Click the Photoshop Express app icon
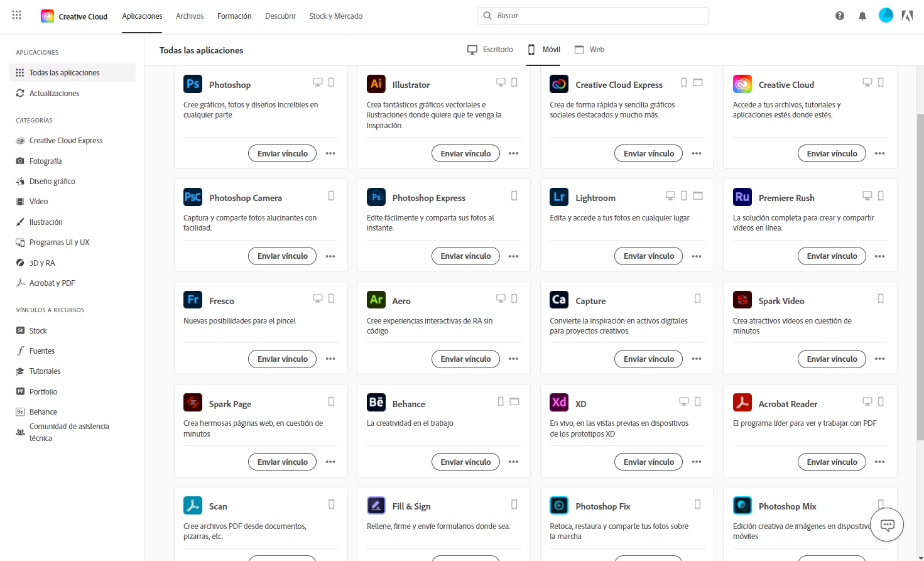Screen dimensions: 924x561 pos(376,197)
